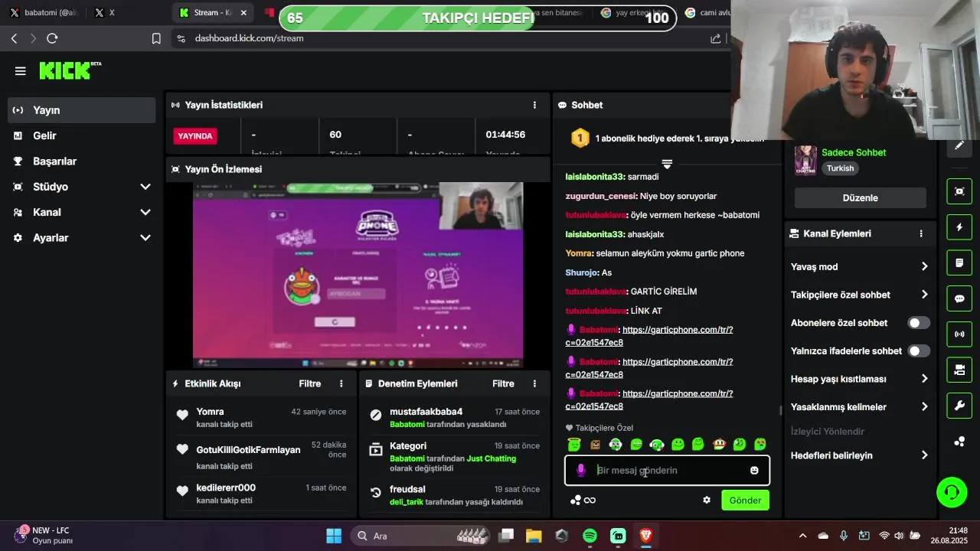The height and width of the screenshot is (551, 980).
Task: Open Hedefleri belirleyin settings
Action: 859,455
